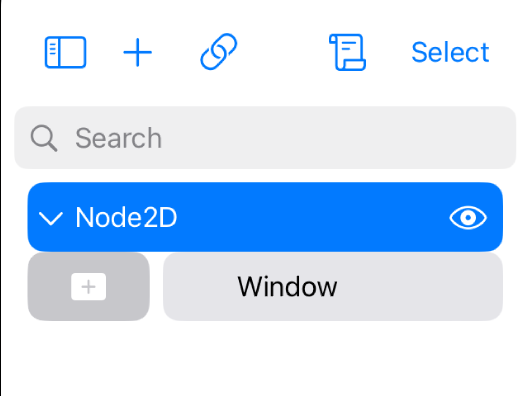524x396 pixels.
Task: Choose the Window item below Node2D
Action: click(333, 286)
